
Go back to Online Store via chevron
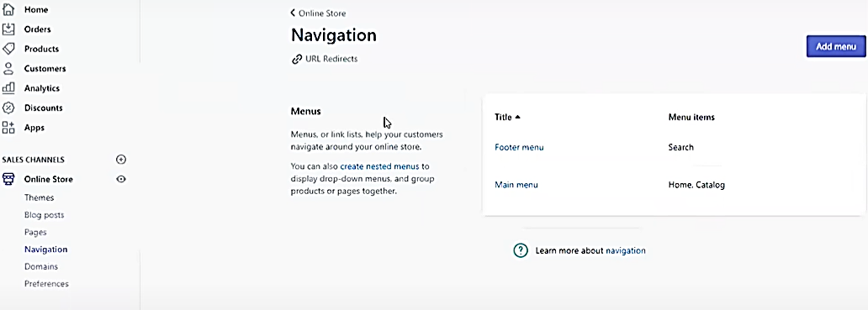tap(293, 13)
